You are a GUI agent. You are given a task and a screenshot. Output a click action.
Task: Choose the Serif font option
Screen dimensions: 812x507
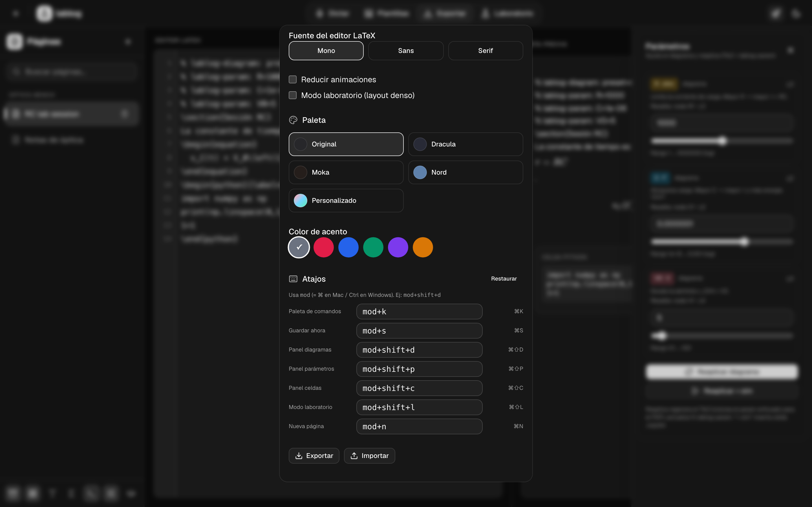click(x=485, y=51)
